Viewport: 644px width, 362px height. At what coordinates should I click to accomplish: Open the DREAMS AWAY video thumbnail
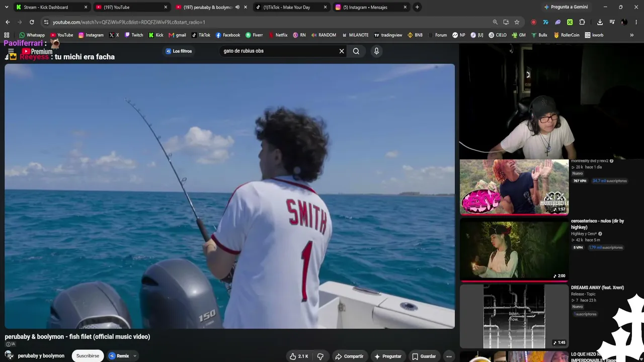click(x=514, y=316)
